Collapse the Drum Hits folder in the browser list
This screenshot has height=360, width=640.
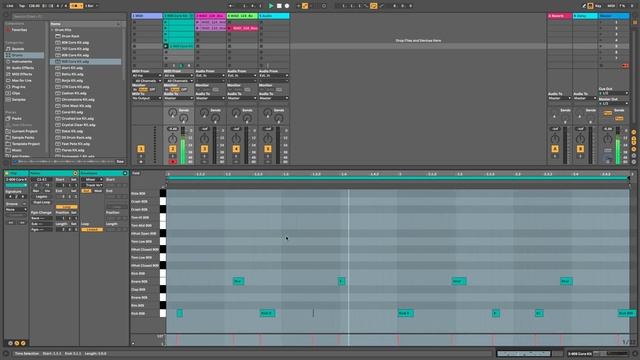(52, 30)
